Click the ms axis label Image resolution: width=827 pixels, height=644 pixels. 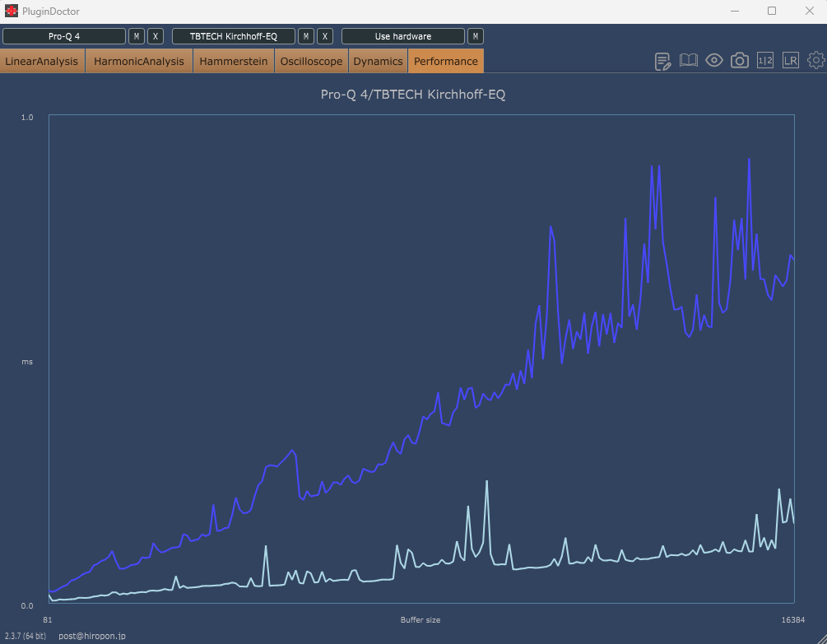click(x=27, y=362)
